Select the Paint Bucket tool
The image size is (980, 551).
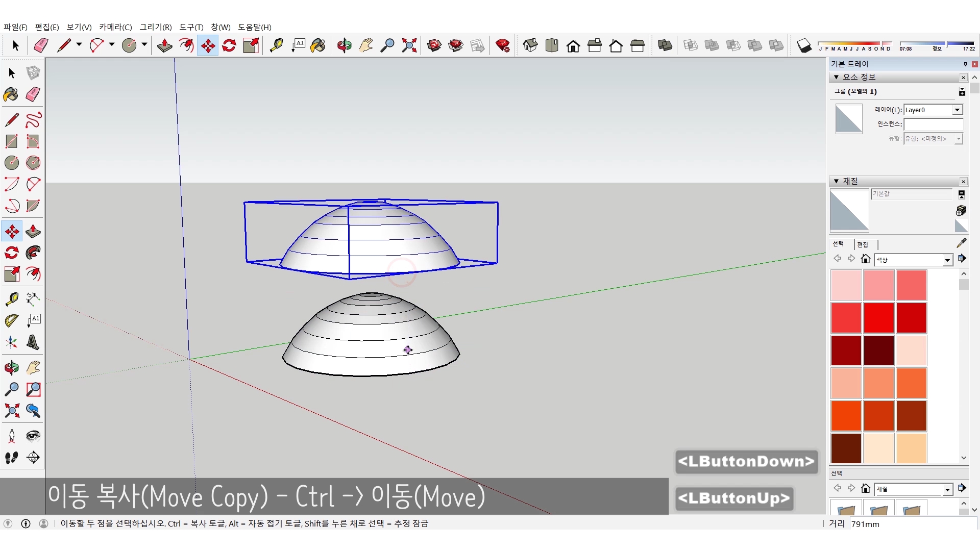click(x=318, y=45)
